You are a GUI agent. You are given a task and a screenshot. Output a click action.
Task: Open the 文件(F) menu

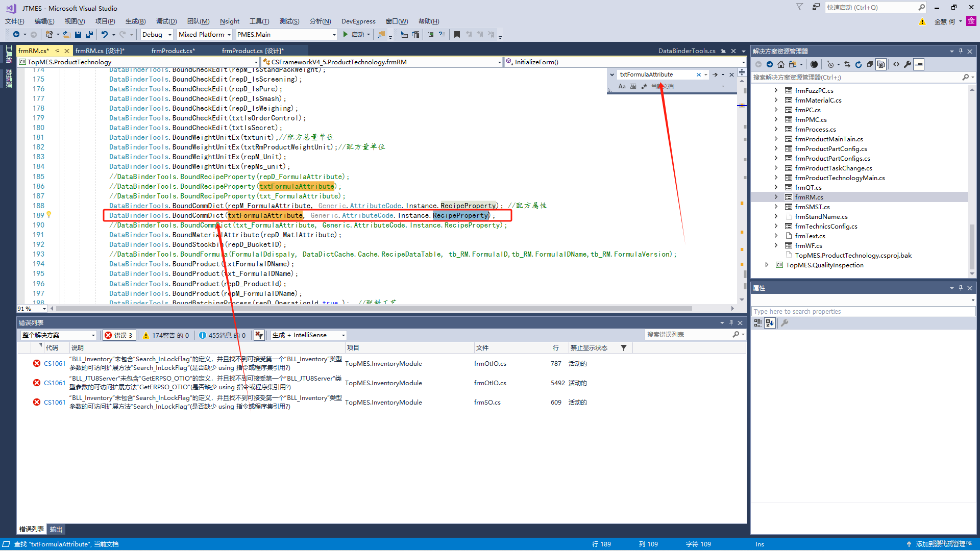click(15, 21)
